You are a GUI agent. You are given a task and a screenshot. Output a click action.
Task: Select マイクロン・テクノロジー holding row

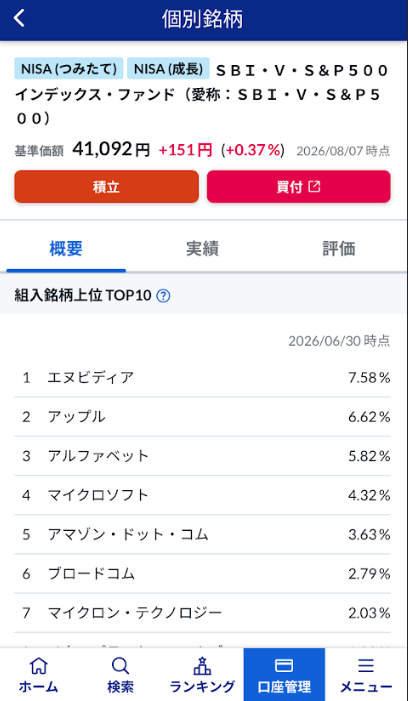click(202, 612)
